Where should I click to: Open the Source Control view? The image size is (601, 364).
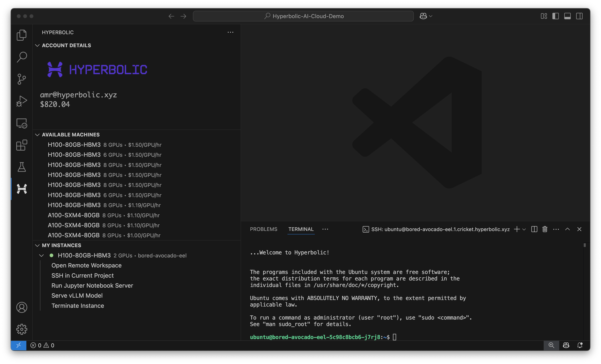pos(22,79)
